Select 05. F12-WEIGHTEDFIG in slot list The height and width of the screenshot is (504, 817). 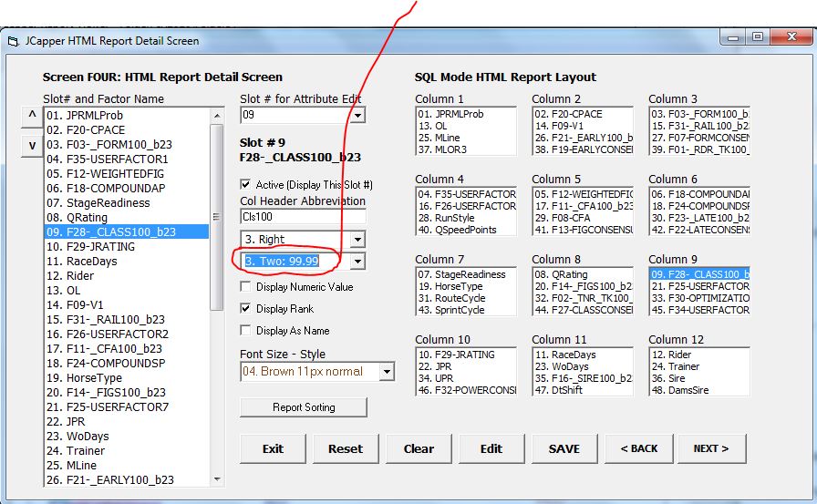click(x=127, y=174)
